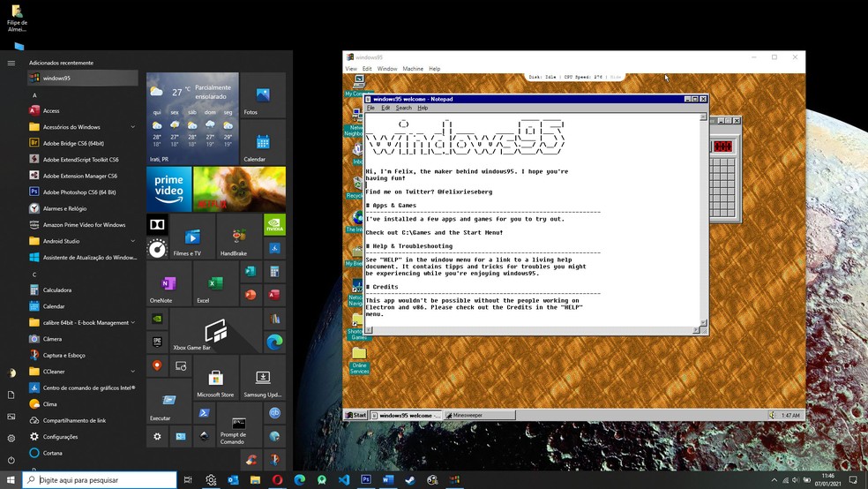Screen dimensions: 868x489
Task: Open Adobe Bridge CS6 (64bit) entry
Action: click(83, 143)
